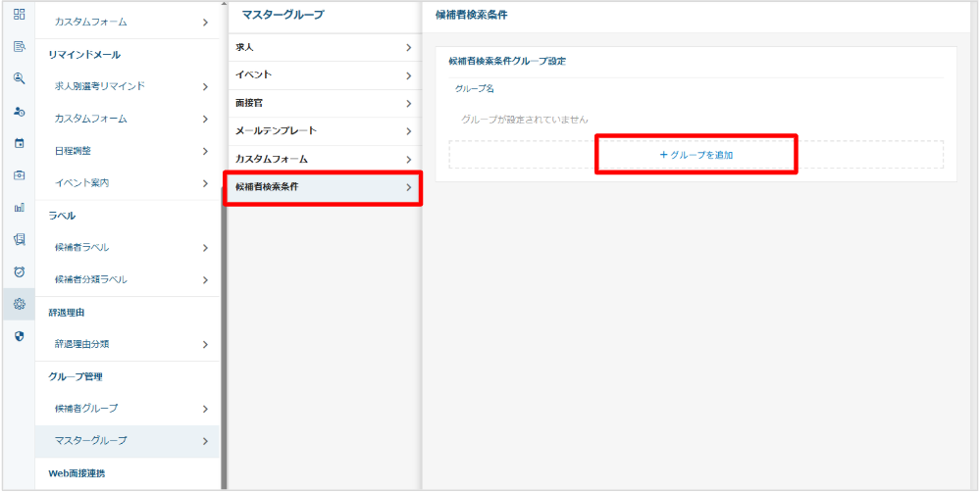
Task: Select the settings gear icon in sidebar
Action: pos(19,304)
